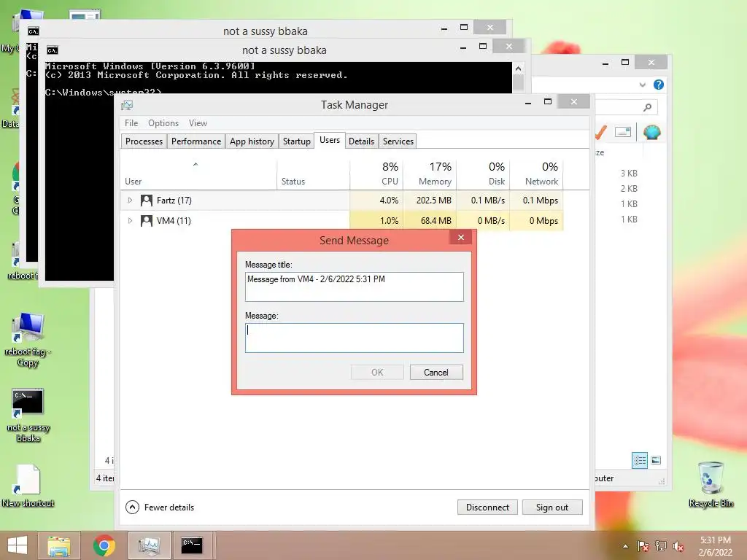Sort by the Status column header
Viewport: 747px width, 560px height.
313,175
